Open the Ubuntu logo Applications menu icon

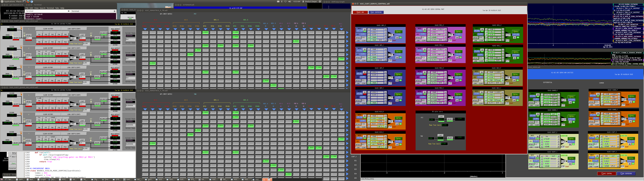pos(2,2)
